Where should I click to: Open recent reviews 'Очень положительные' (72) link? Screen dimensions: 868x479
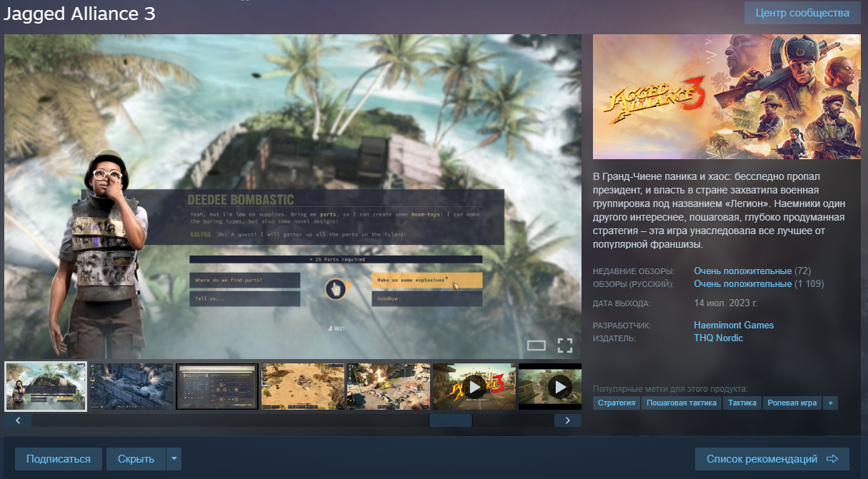743,271
